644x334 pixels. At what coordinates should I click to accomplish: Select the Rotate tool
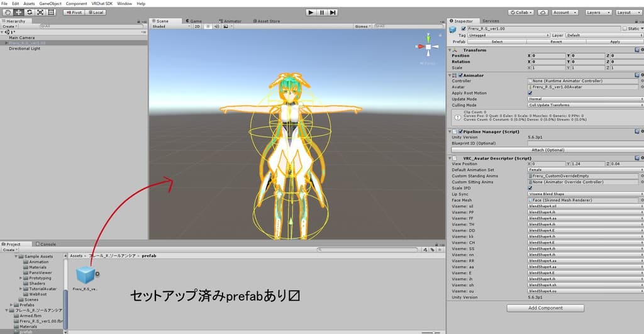(x=29, y=12)
